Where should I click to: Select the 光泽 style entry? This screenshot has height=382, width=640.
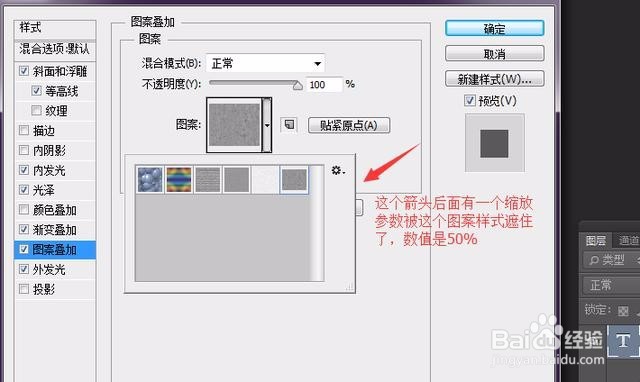click(x=44, y=190)
